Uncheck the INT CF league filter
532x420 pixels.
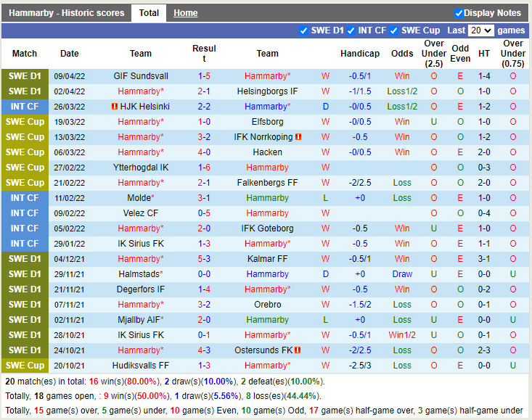[x=351, y=30]
